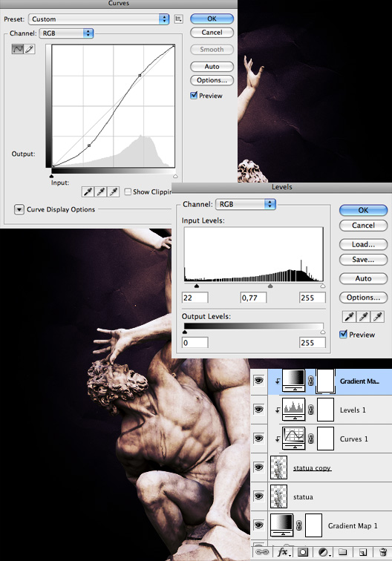The height and width of the screenshot is (561, 392).
Task: Click the gray midtone slider under Levels histogram
Action: [x=270, y=286]
